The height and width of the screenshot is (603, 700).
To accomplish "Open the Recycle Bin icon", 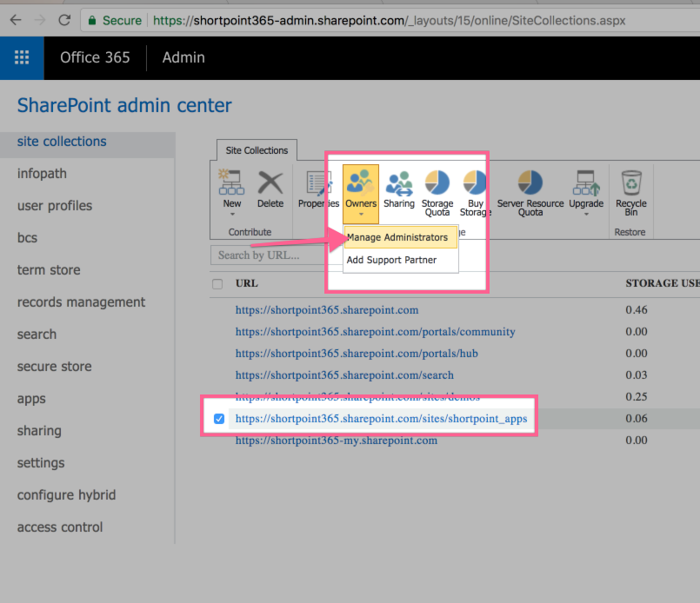I will click(631, 187).
